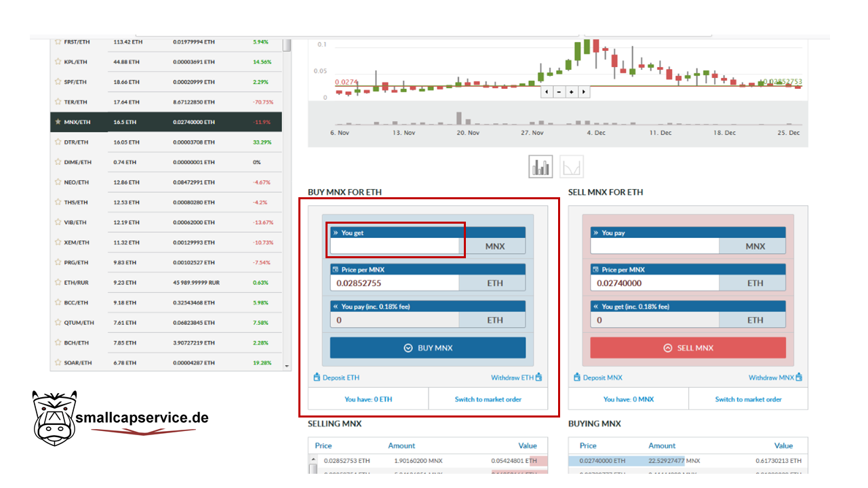
Task: Click the Deposit ETH link
Action: 337,378
